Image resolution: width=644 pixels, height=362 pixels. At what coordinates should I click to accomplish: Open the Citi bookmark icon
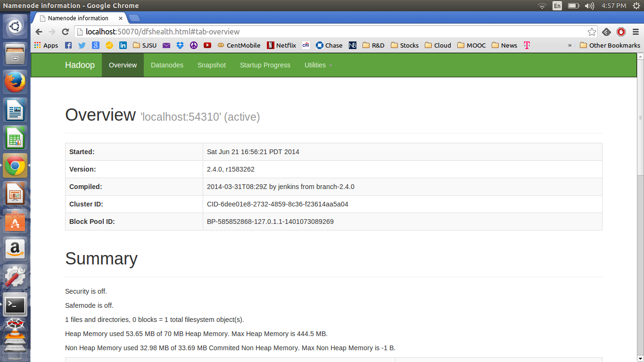point(306,45)
